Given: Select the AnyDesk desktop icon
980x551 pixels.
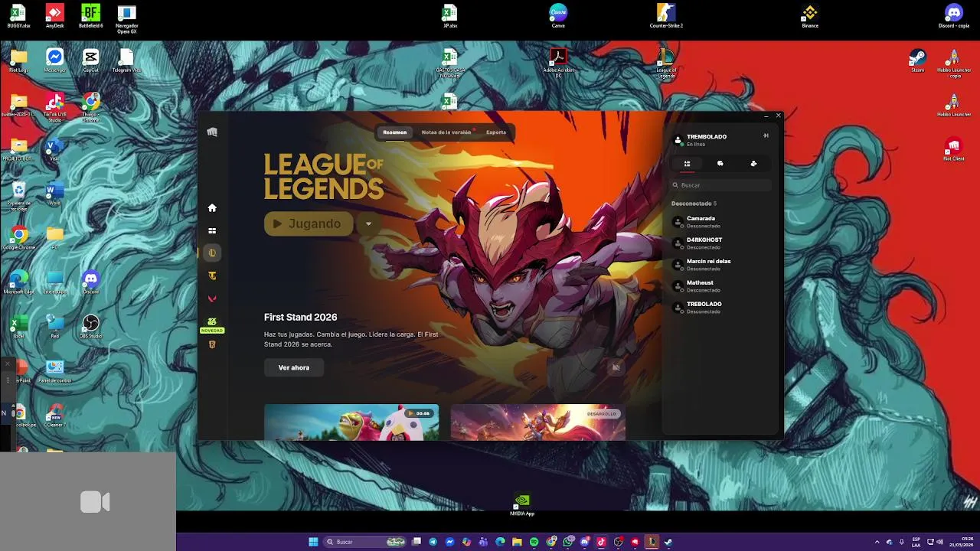Looking at the screenshot, I should tap(54, 16).
